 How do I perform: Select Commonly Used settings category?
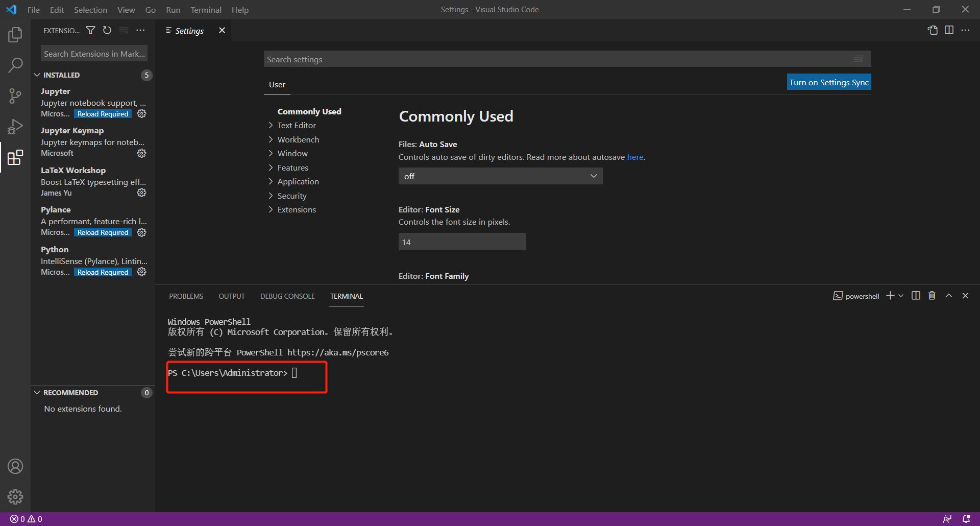pos(309,111)
